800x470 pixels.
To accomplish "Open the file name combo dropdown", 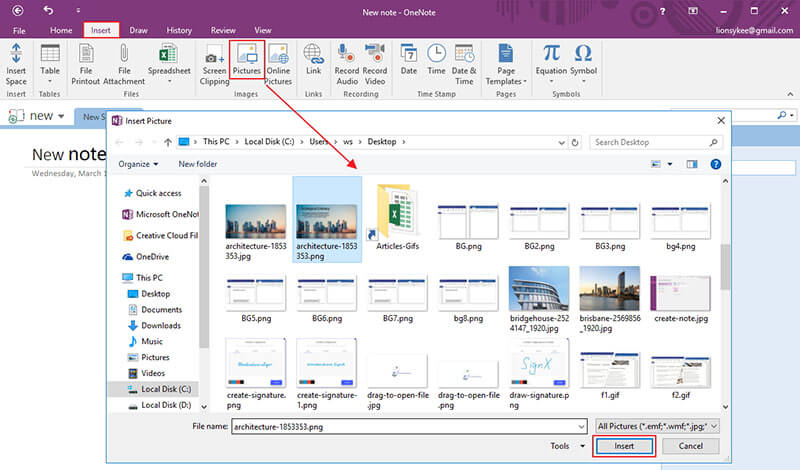I will 582,427.
